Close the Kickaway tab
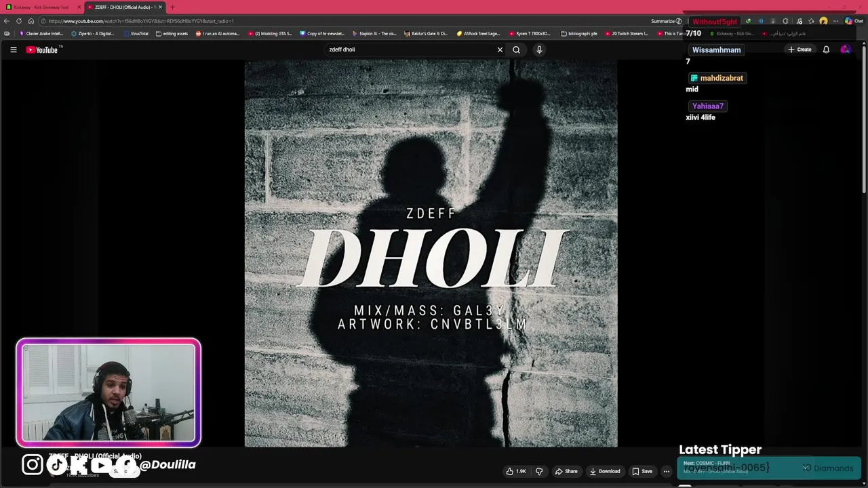The width and height of the screenshot is (868, 488). coord(79,7)
